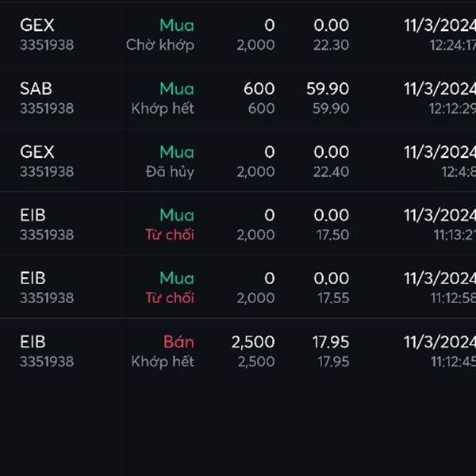Click the 11:12:45 timestamp on EIB sell
476x476 pixels.
coord(453,362)
